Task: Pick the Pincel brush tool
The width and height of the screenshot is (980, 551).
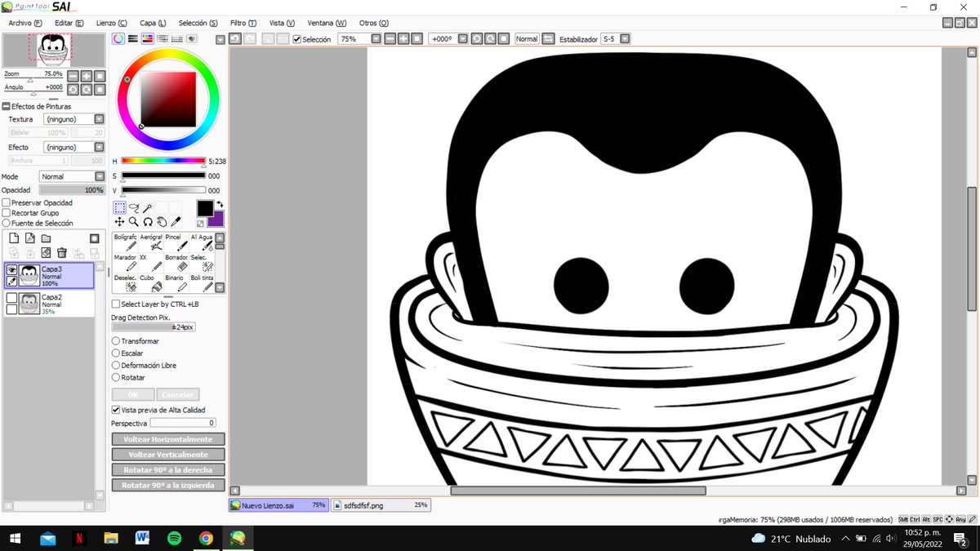Action: 176,242
